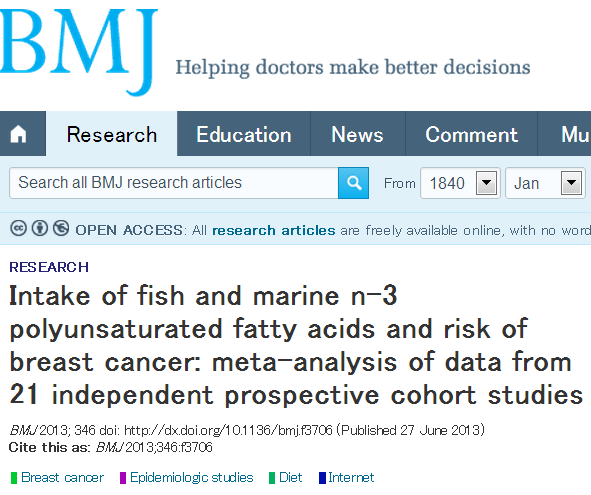Screen dimensions: 591x495
Task: Click green marker beside Breast cancer
Action: (14, 478)
